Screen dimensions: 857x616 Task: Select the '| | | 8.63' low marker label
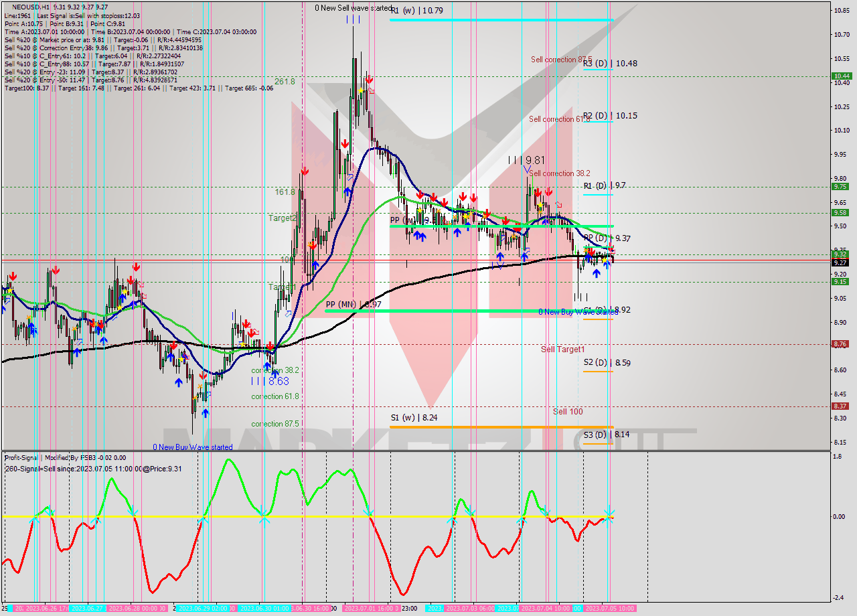(270, 381)
